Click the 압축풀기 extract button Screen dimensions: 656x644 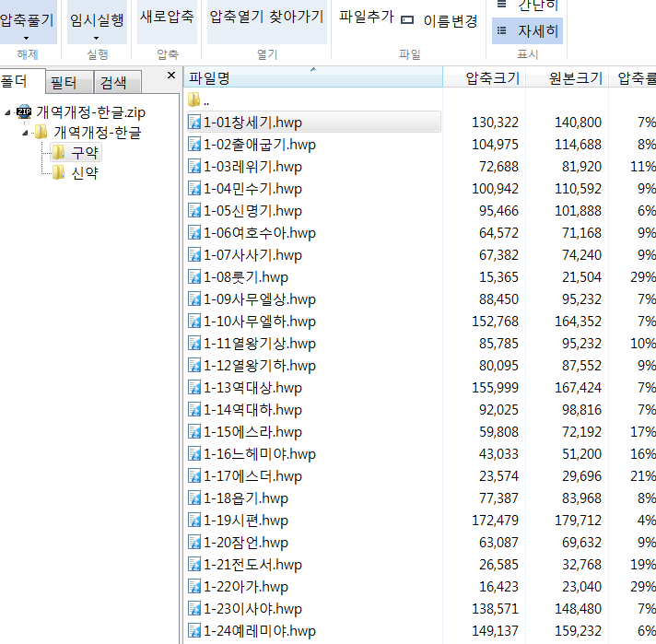[27, 19]
